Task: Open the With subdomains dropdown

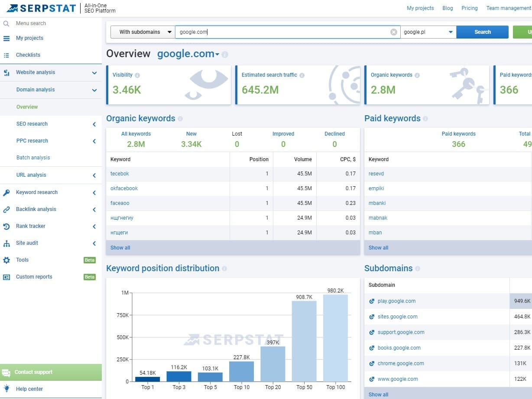Action: 142,32
